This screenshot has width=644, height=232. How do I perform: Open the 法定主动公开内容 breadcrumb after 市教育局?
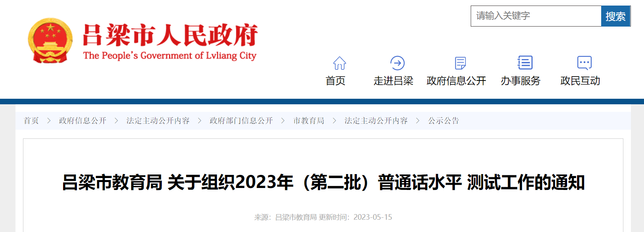pos(376,121)
